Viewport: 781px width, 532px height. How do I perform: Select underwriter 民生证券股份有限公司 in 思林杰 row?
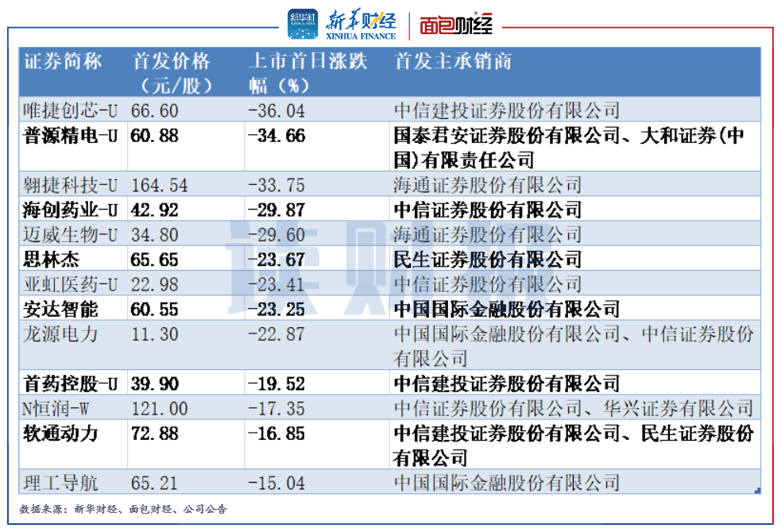click(x=488, y=260)
